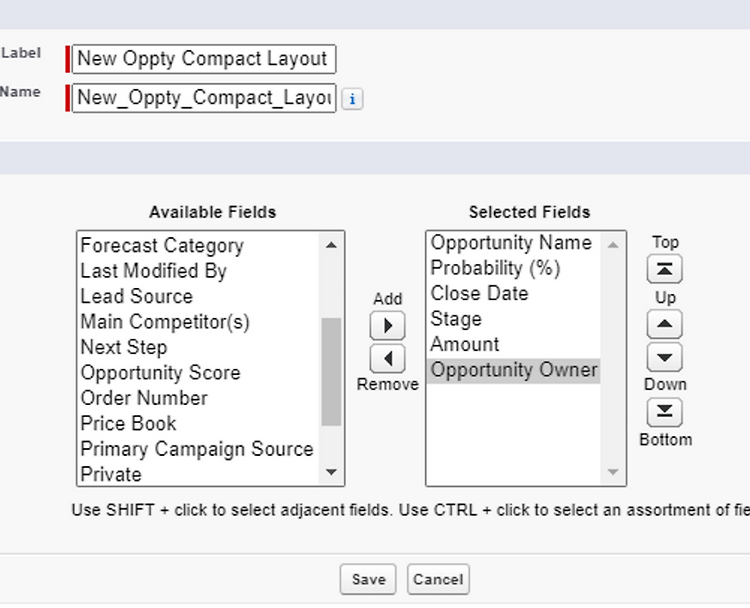Screen dimensions: 750x608
Task: Open the Name field info icon
Action: click(352, 99)
